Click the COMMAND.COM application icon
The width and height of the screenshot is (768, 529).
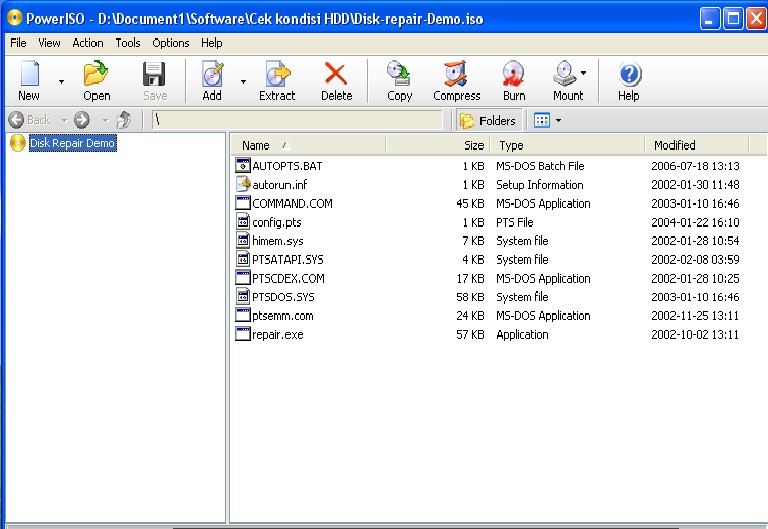243,202
